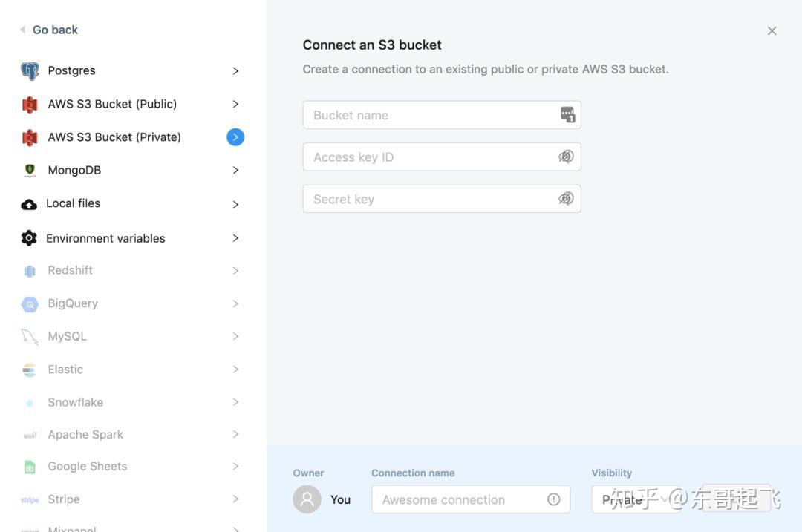Toggle visibility of the Secret key field

pos(566,199)
